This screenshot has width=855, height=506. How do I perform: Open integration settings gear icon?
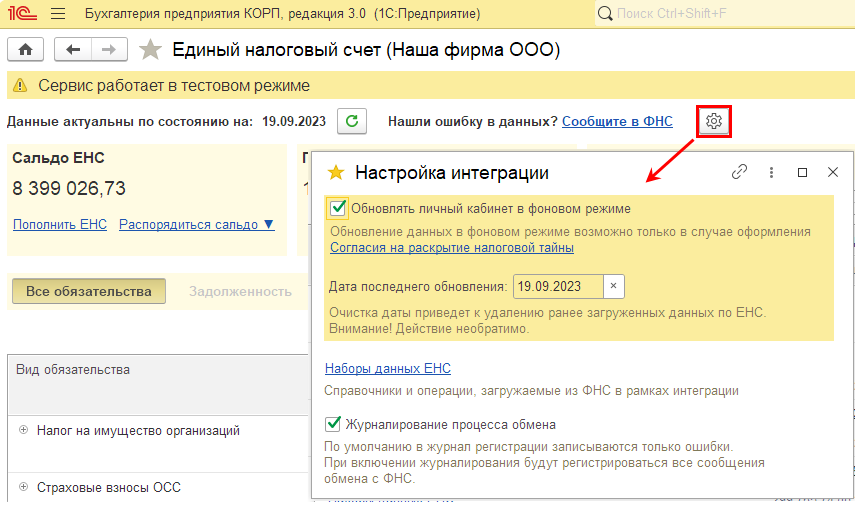[713, 121]
